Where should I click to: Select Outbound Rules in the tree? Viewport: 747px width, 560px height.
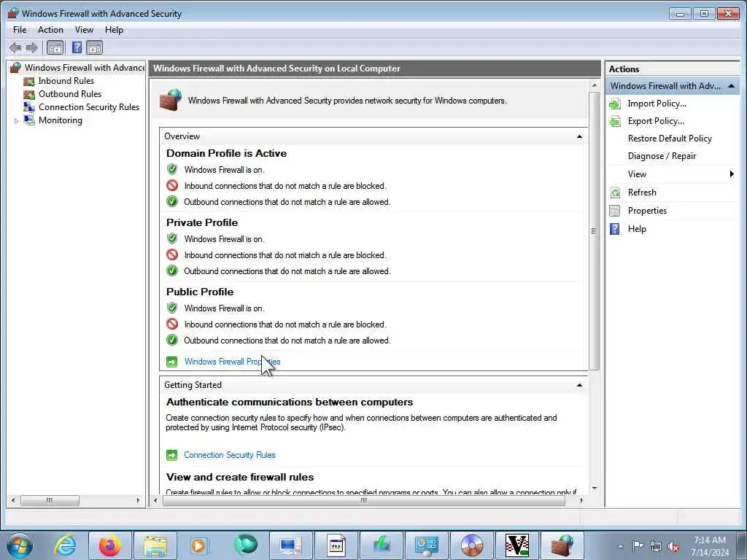[x=70, y=94]
